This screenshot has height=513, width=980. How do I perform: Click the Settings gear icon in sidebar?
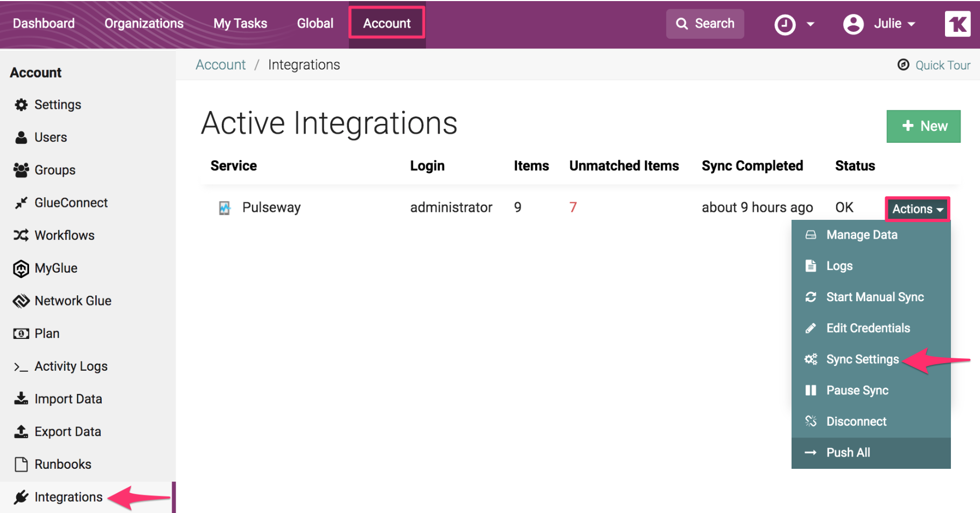[21, 105]
